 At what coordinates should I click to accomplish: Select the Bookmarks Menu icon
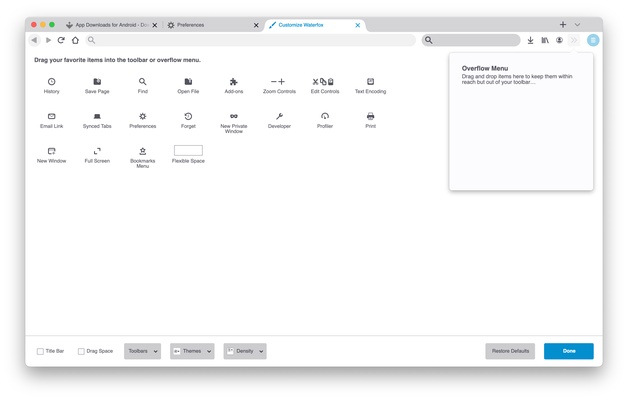[x=143, y=151]
